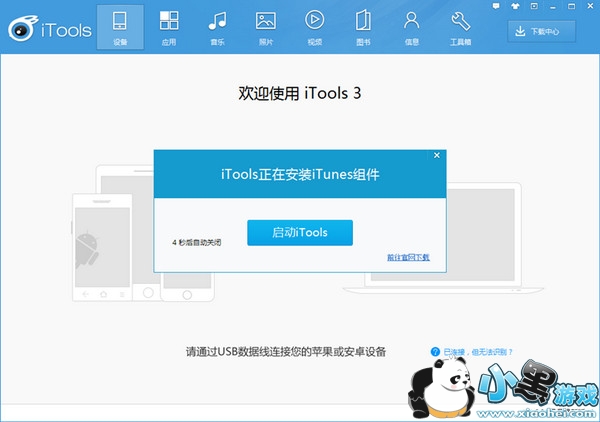Click the mini-mode icon in title bar
The height and width of the screenshot is (422, 600).
click(x=534, y=6)
